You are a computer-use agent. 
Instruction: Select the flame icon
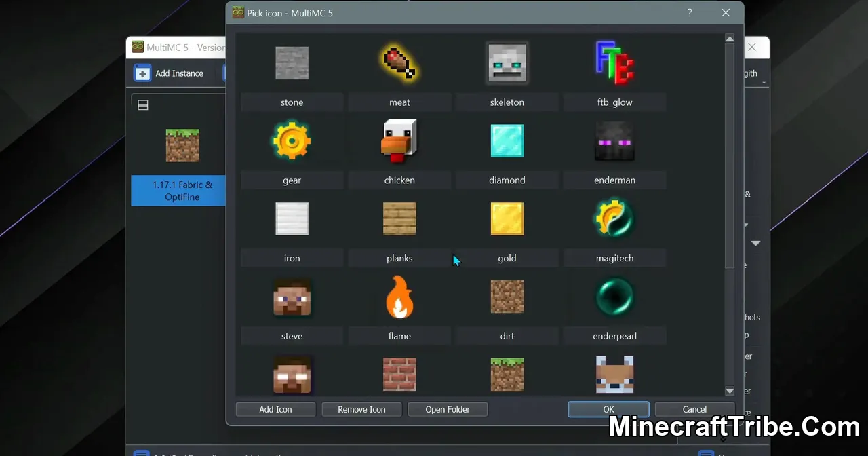(399, 297)
